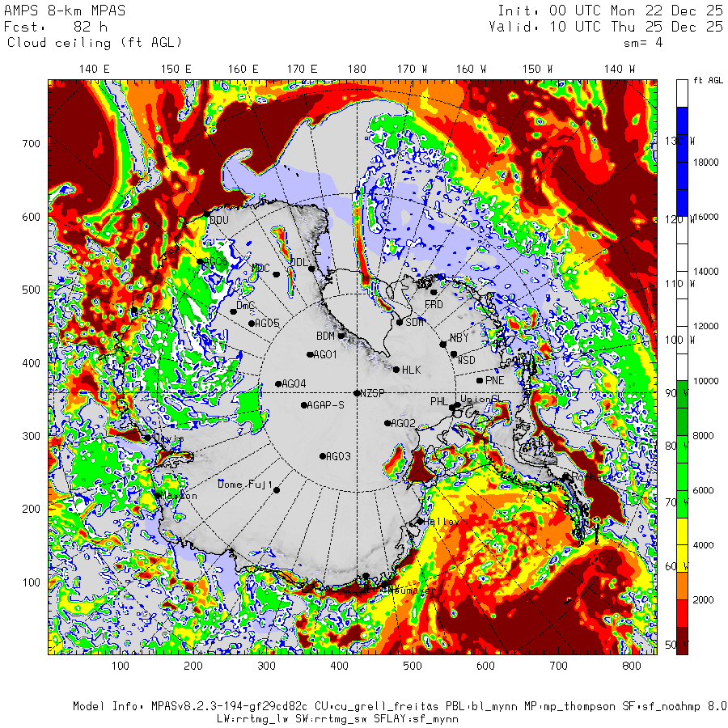Select the 'Fcst: 82 h' forecast hour text

pyautogui.click(x=56, y=27)
